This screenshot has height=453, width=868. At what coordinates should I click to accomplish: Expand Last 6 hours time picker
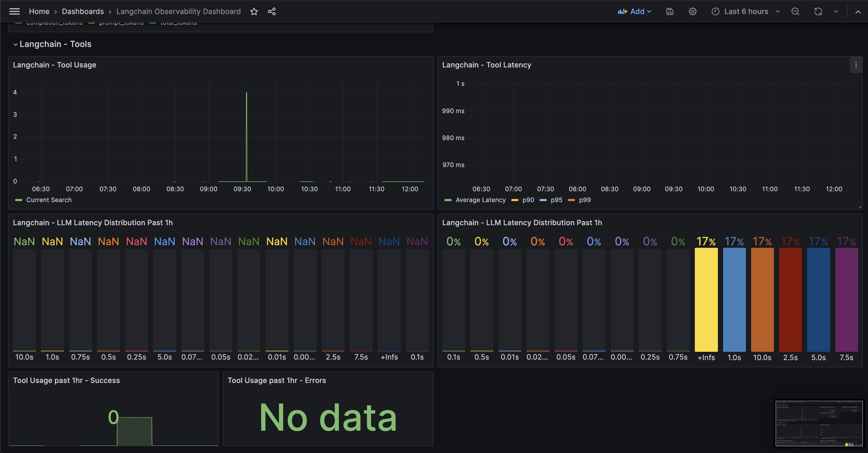(746, 11)
